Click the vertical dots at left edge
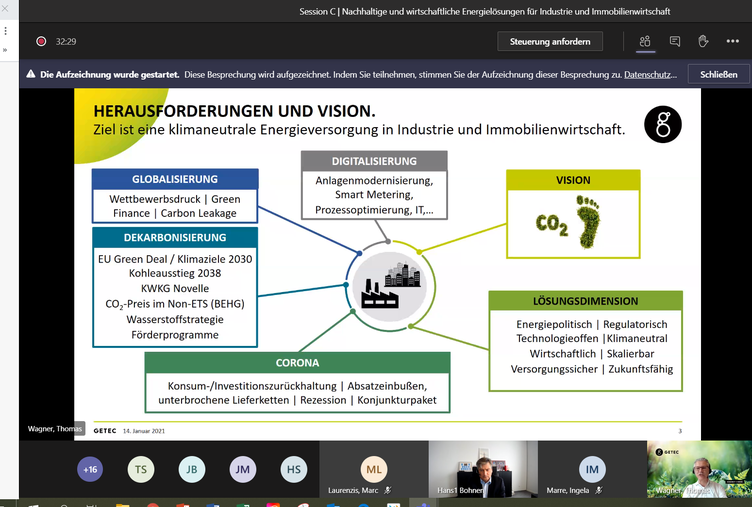The height and width of the screenshot is (507, 752). click(6, 31)
